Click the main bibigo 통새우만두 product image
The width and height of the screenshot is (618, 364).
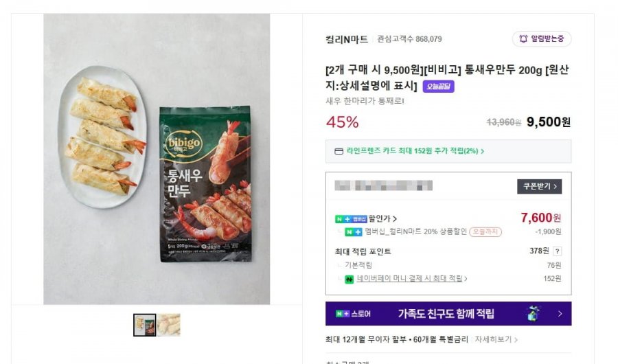[x=157, y=159]
